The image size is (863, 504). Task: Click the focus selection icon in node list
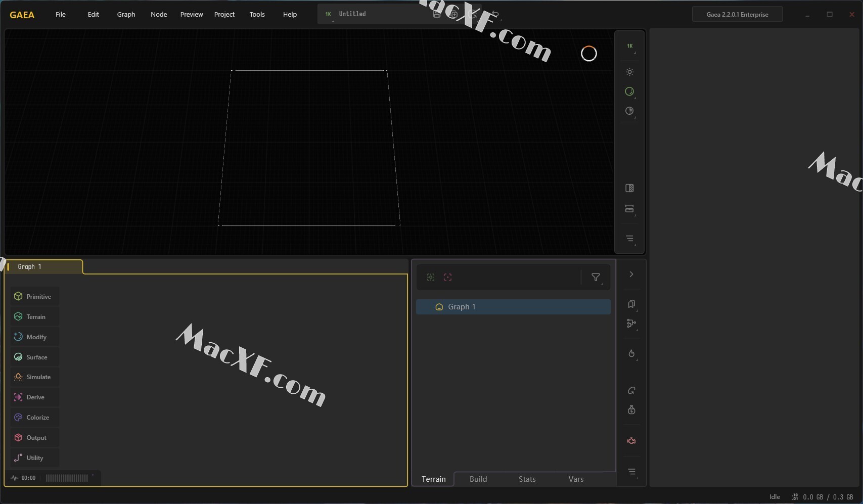[x=431, y=277]
